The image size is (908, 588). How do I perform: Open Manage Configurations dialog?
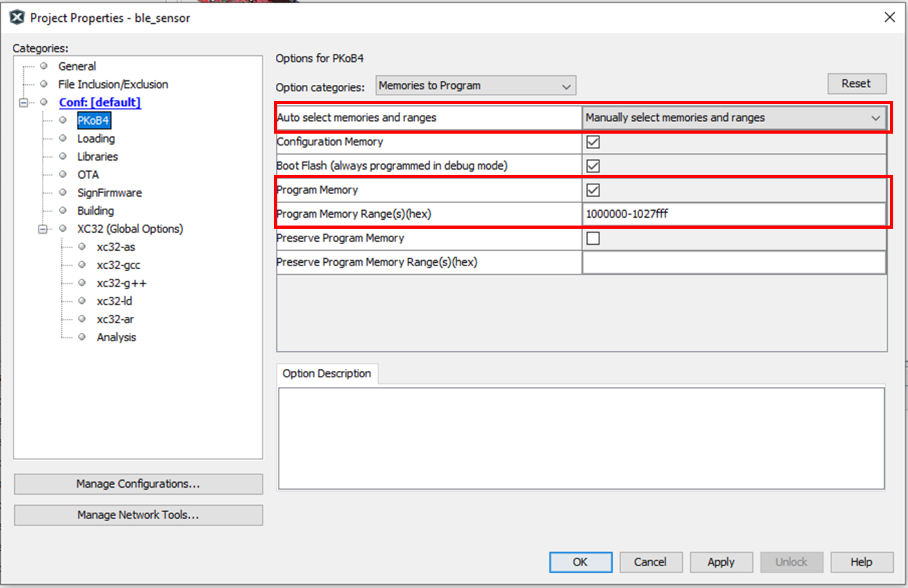pyautogui.click(x=138, y=484)
